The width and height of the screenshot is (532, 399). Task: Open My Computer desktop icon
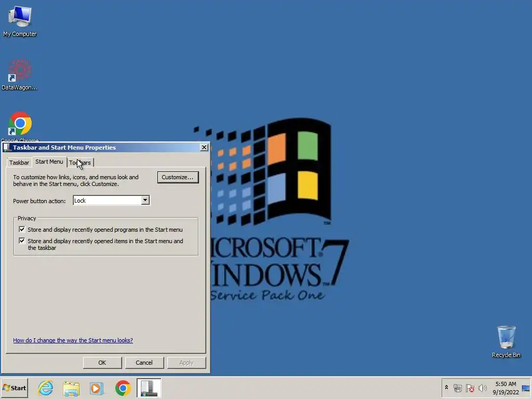[20, 20]
